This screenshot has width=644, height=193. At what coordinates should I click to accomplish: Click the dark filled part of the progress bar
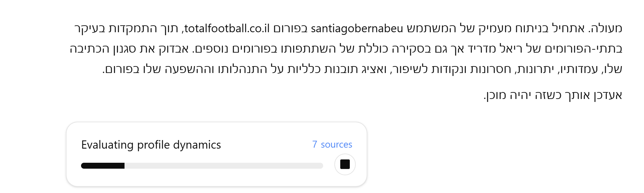[102, 166]
